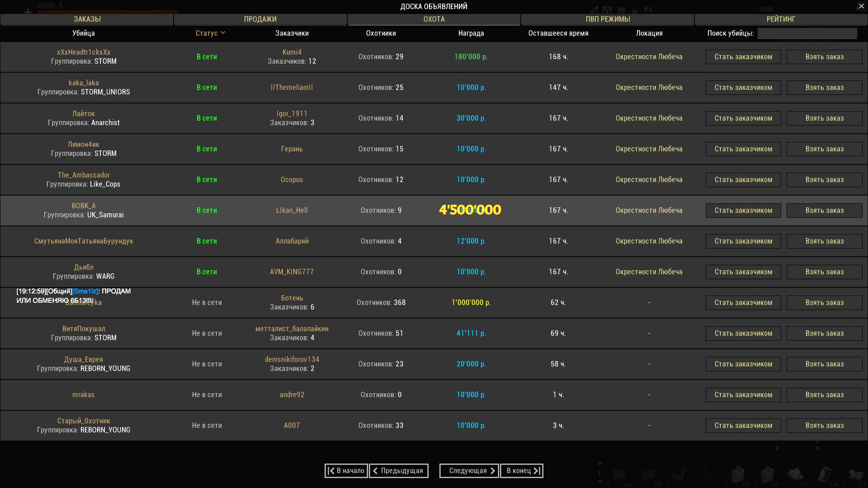868x488 pixels.
Task: Go to first page with В начало
Action: coord(346,471)
